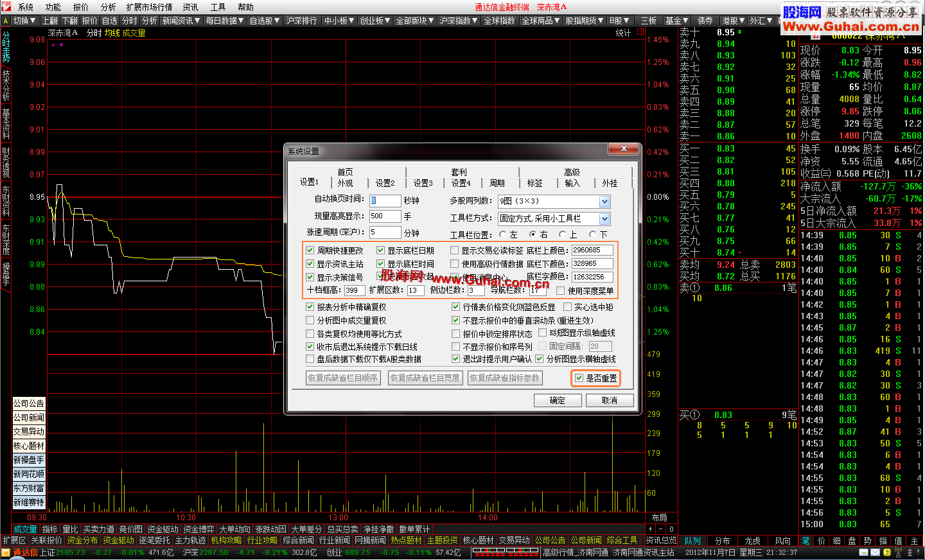Toggle 退出时提示用户确认 checkbox
The height and width of the screenshot is (560, 925).
click(456, 359)
